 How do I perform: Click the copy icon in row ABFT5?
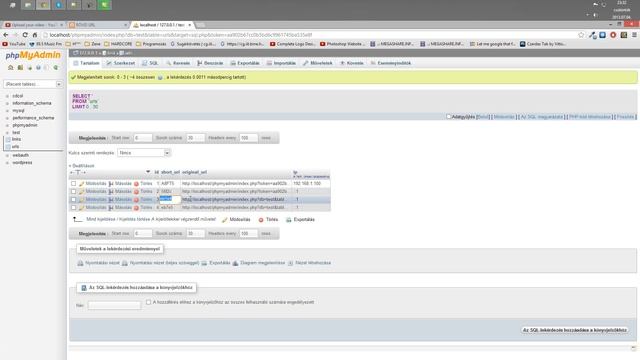click(x=111, y=184)
